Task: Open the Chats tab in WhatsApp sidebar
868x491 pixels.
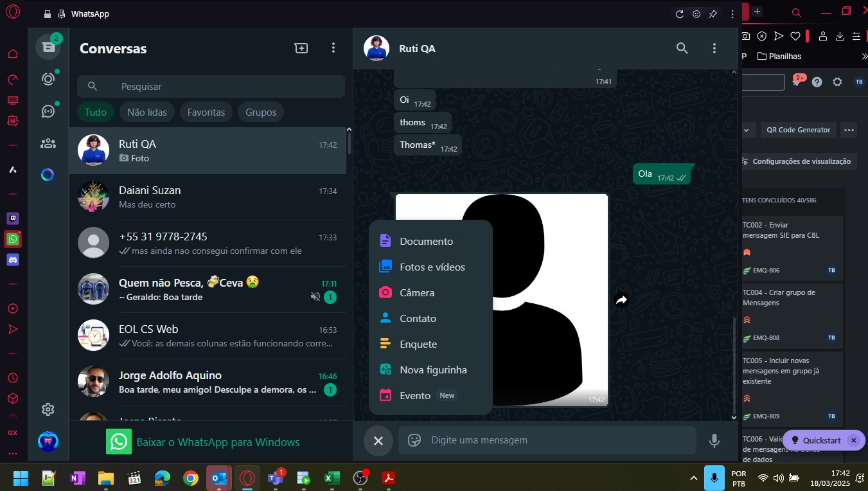Action: 48,47
